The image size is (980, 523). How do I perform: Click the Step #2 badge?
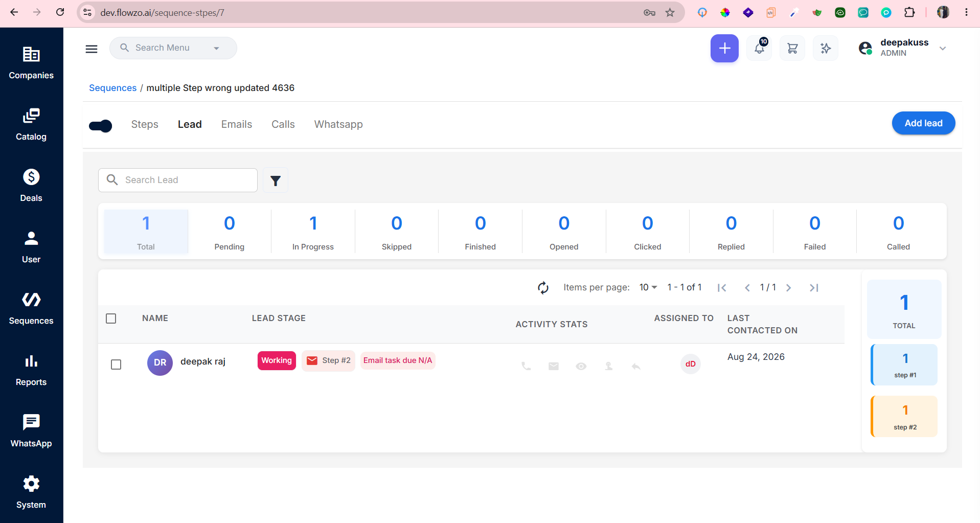[x=328, y=361]
